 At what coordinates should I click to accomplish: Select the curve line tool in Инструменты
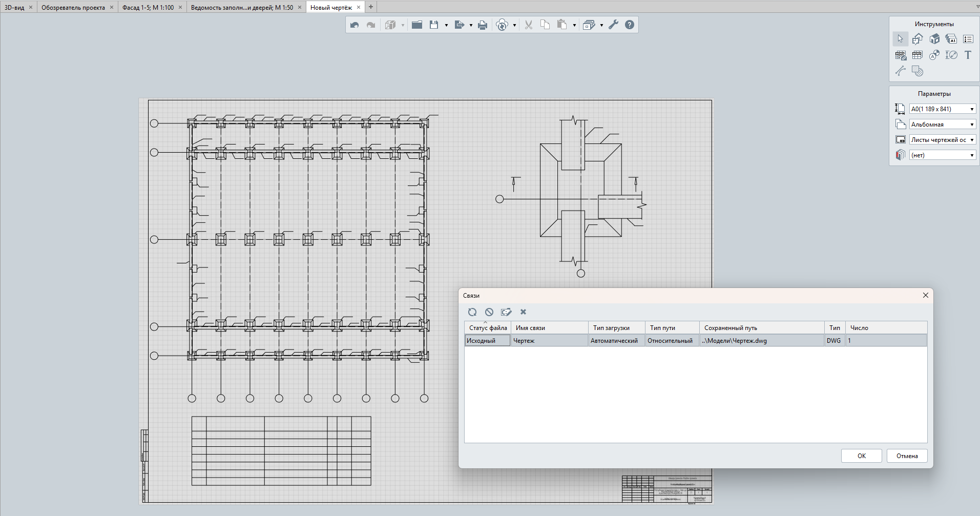901,71
